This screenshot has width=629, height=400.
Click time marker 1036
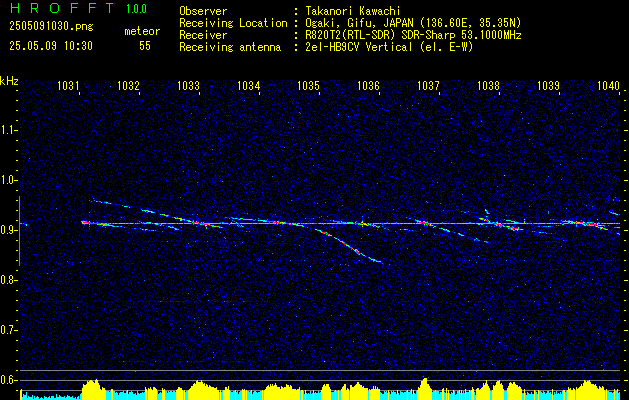tap(368, 85)
